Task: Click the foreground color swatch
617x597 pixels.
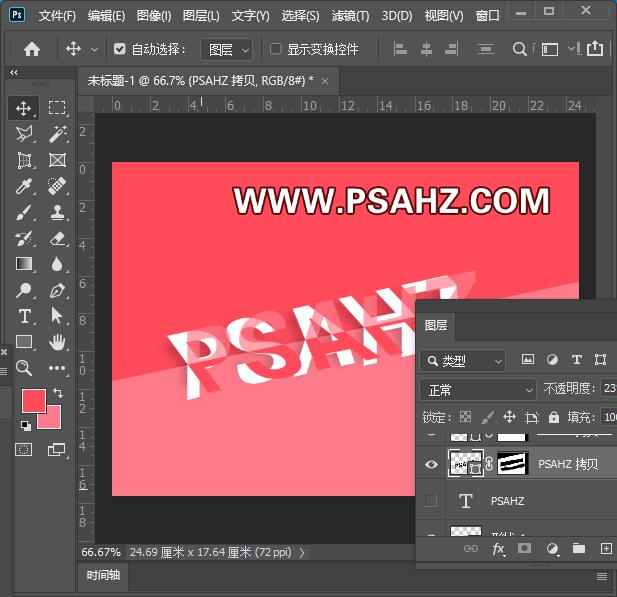Action: (x=34, y=401)
